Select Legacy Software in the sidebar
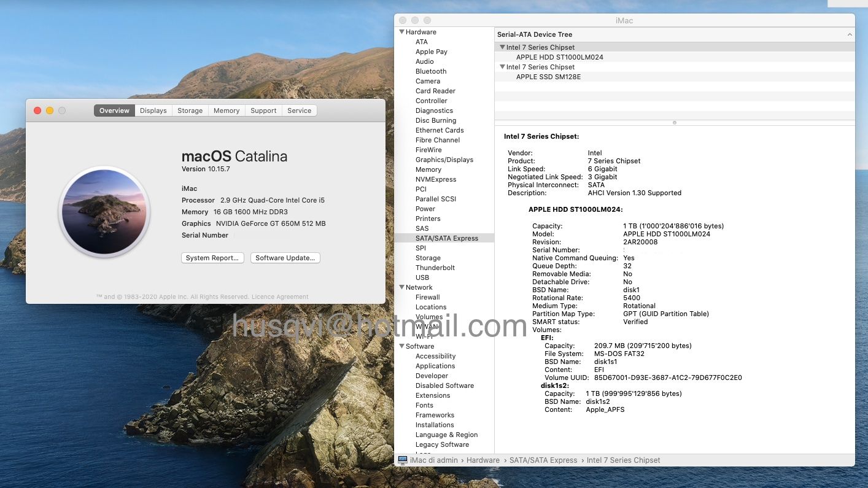This screenshot has width=868, height=488. pos(442,444)
